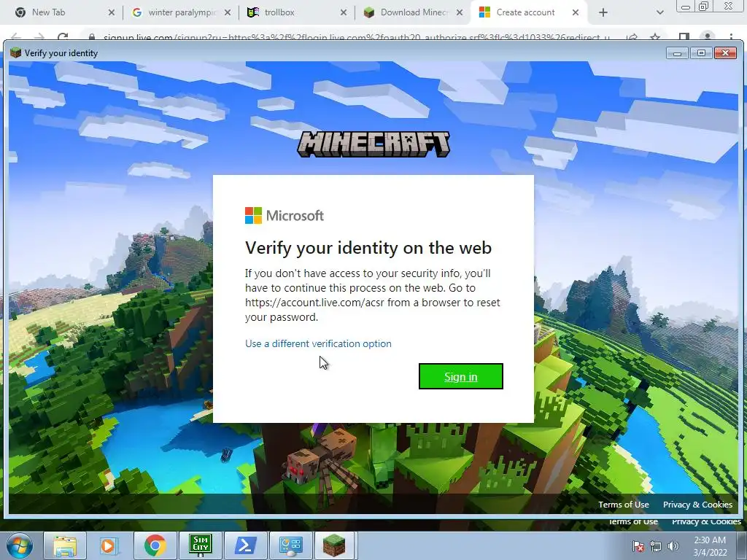Toggle Chrome's side panel icon

(x=684, y=36)
